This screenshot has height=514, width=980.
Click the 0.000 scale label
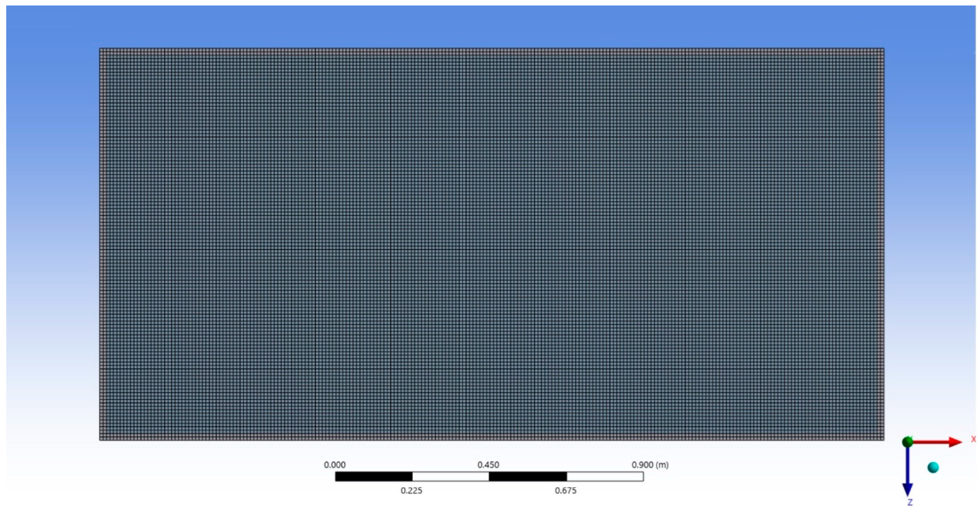coord(334,465)
